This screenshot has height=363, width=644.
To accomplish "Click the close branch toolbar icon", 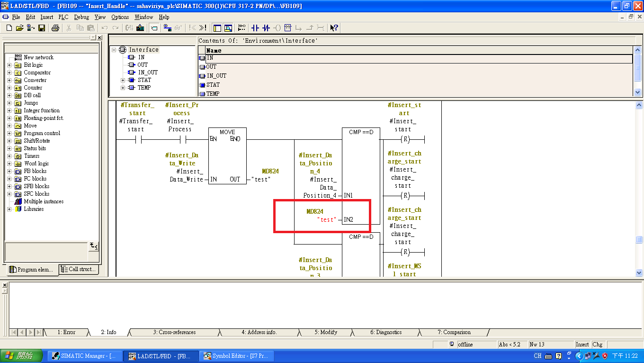I will (310, 28).
